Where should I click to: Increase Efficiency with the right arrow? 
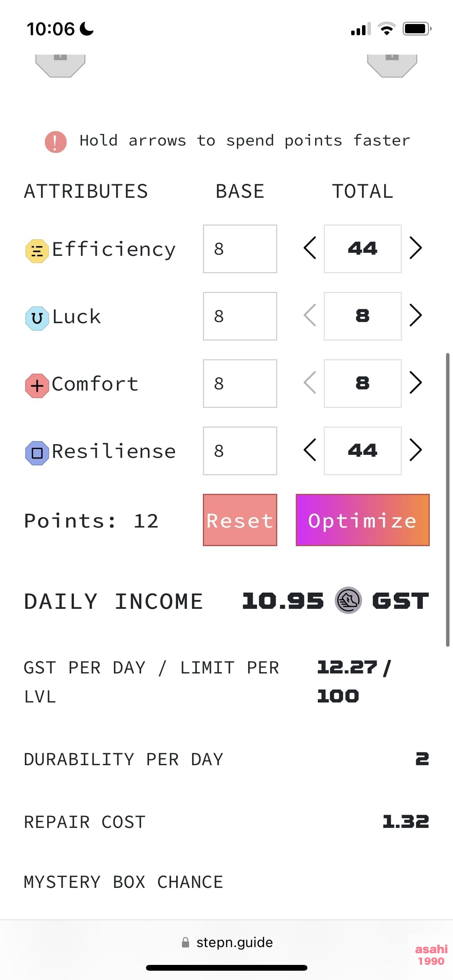(x=415, y=248)
